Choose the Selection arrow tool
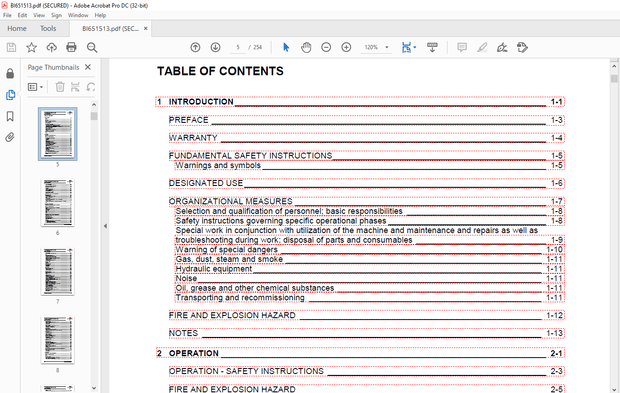Viewport: 620px width, 393px height. (x=286, y=47)
